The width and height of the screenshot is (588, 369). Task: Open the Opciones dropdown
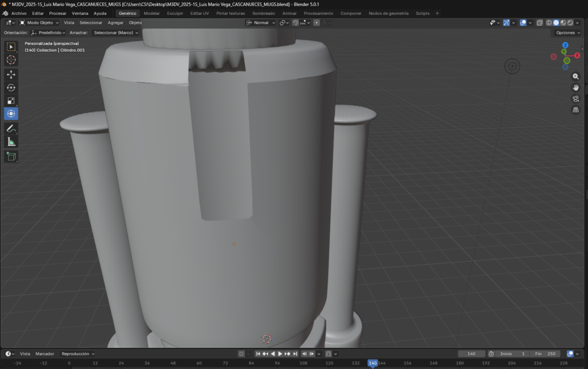[567, 33]
